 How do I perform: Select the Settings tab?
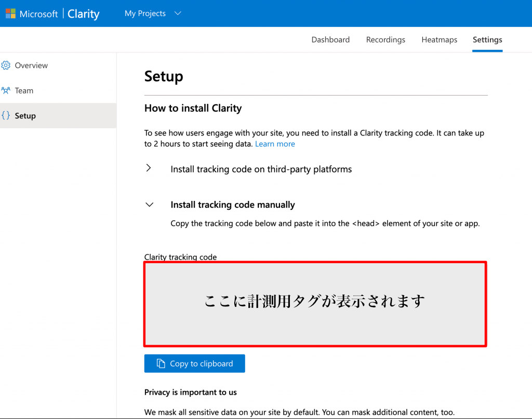487,39
